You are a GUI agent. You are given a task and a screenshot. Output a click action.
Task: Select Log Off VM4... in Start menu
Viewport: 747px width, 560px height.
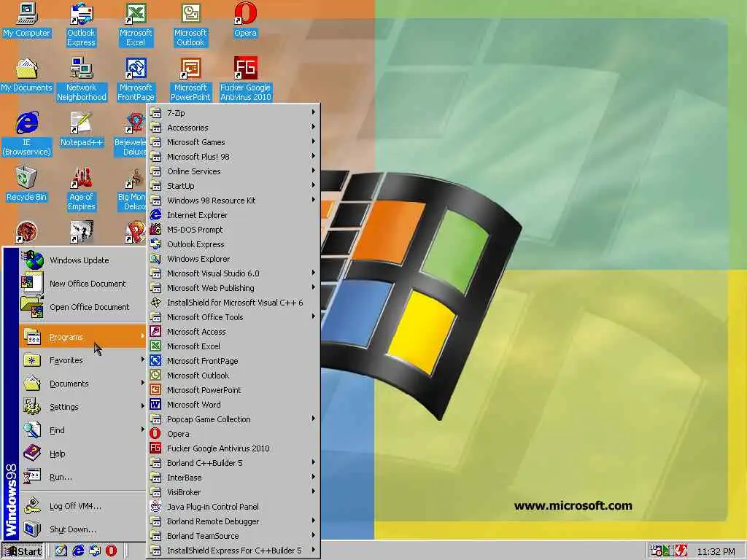pos(82,506)
